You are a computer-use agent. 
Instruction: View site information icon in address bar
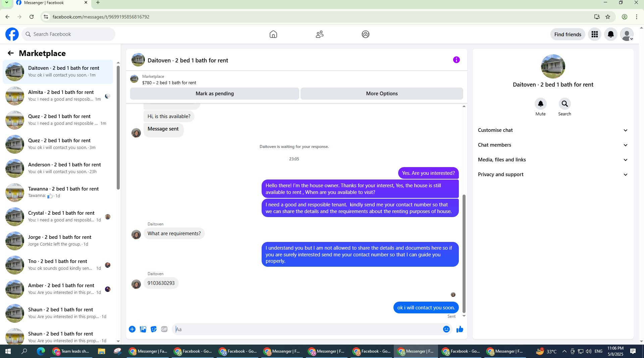(46, 17)
